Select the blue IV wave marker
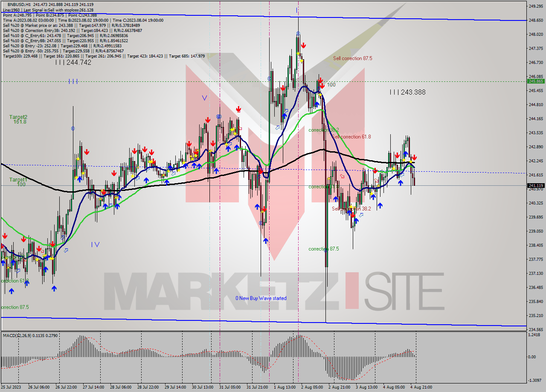The image size is (546, 392). (x=95, y=244)
